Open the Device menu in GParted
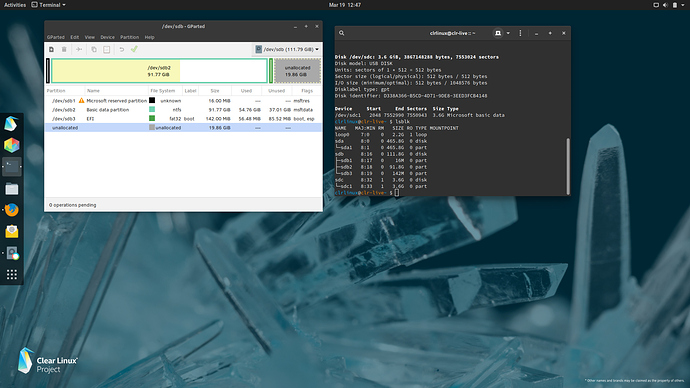690x388 pixels. pos(107,37)
